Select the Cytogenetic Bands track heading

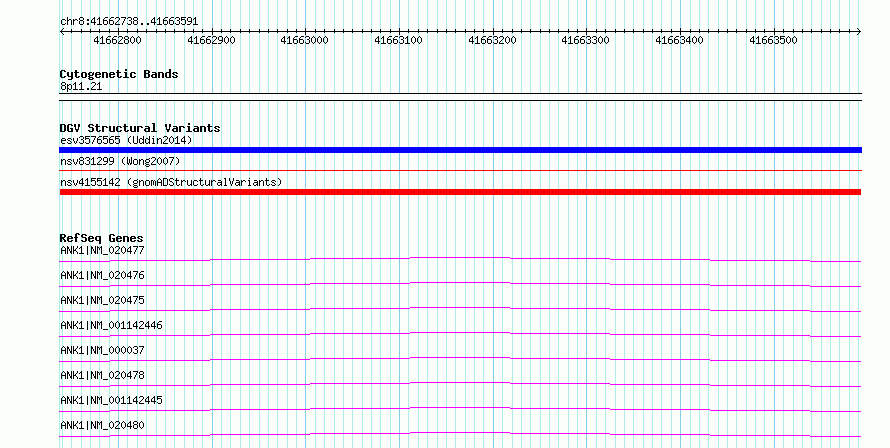point(119,74)
